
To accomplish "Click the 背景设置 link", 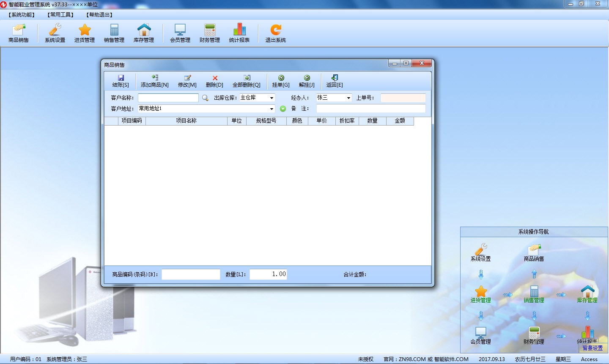I will click(x=593, y=348).
